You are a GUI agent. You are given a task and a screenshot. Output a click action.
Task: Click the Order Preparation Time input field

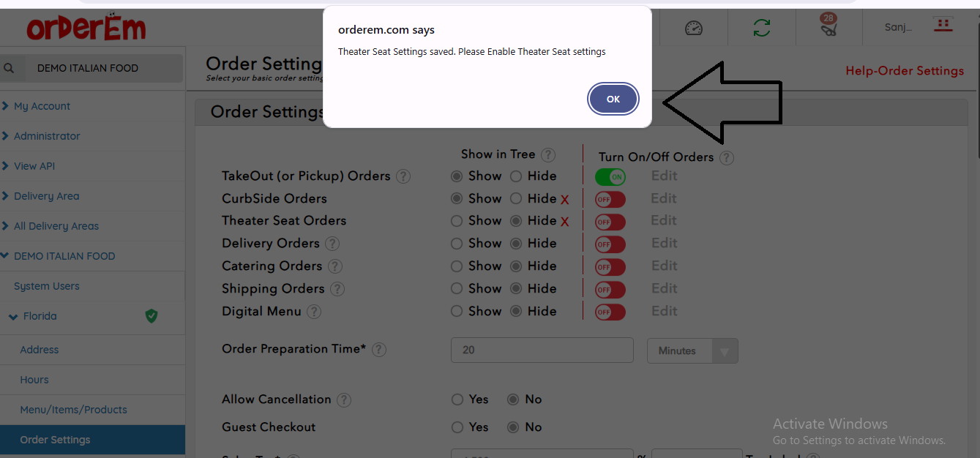click(x=542, y=350)
